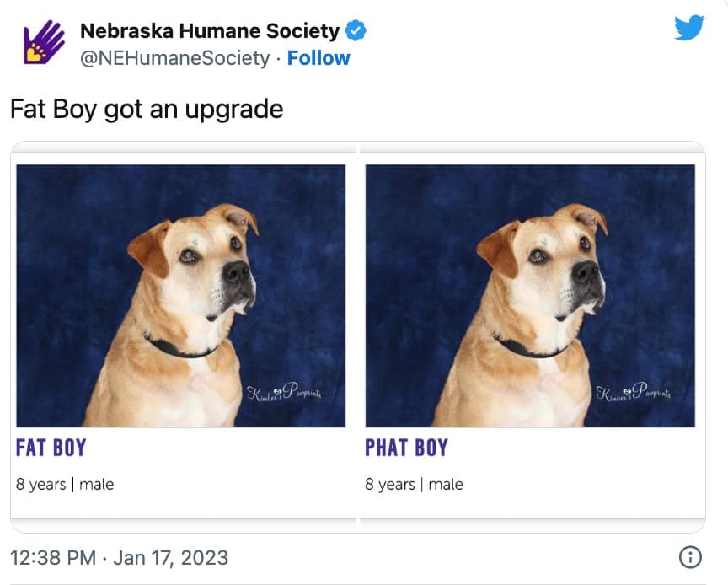Click the Jan 17, 2023 date
Viewport: 728px width, 585px height.
[x=171, y=557]
